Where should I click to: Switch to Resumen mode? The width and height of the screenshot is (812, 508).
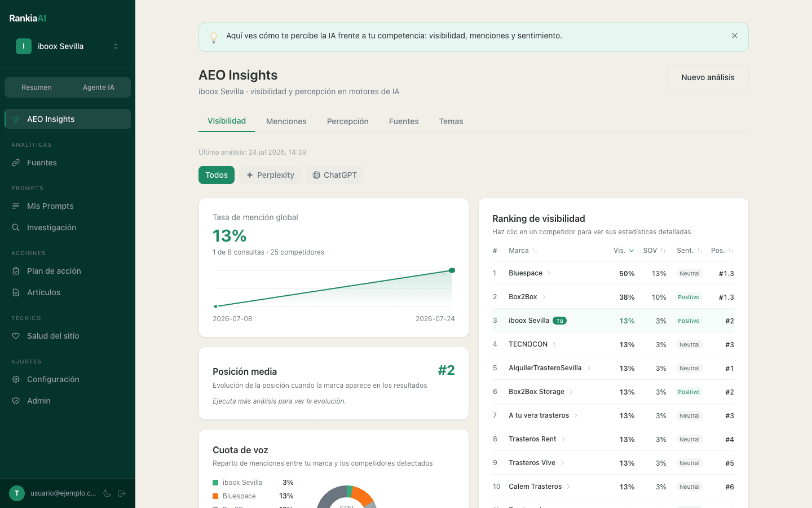tap(37, 87)
